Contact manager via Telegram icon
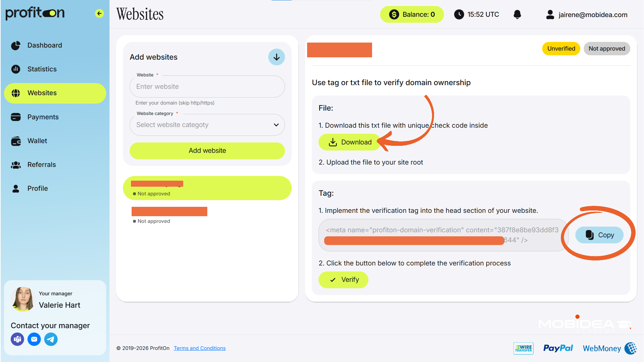The height and width of the screenshot is (362, 644). click(x=51, y=339)
